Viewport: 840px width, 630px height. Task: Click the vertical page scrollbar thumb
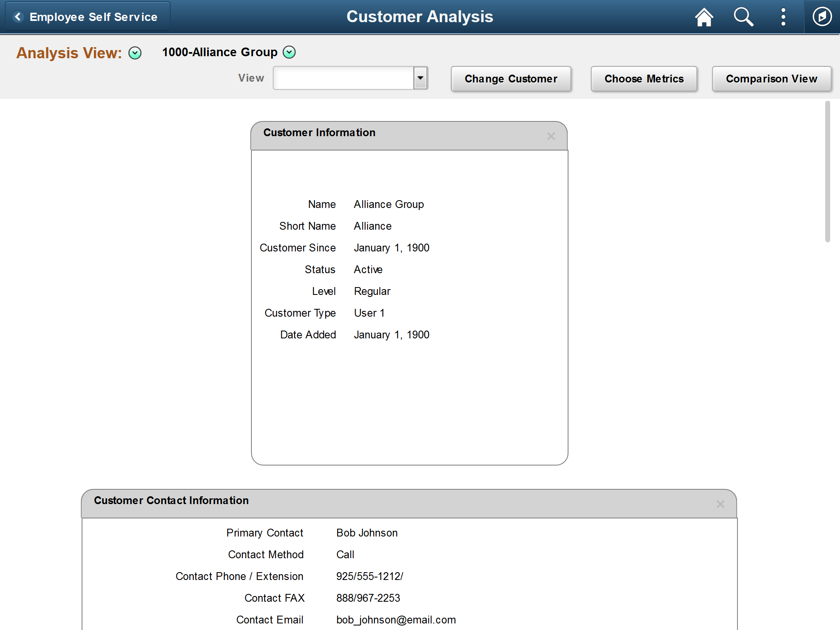827,172
